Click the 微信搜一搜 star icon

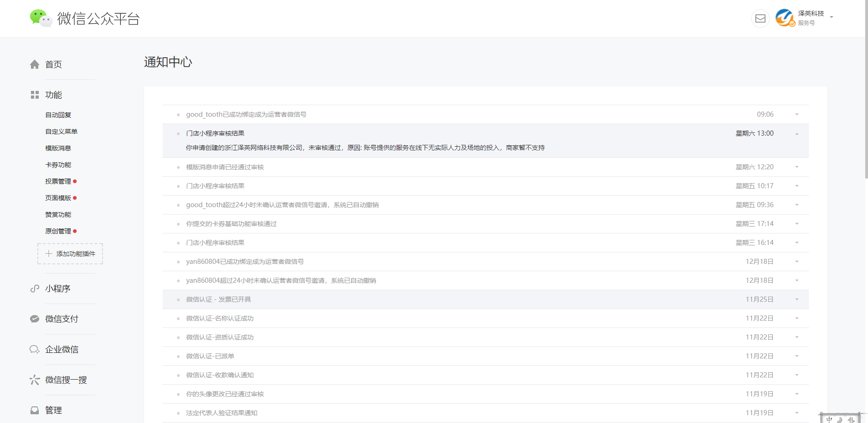35,380
